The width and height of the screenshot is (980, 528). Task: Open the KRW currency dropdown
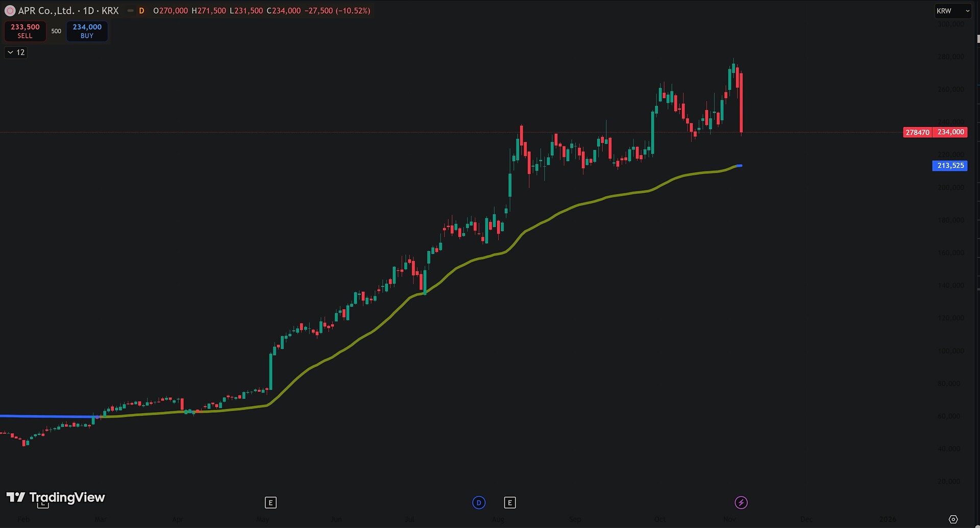[x=952, y=11]
